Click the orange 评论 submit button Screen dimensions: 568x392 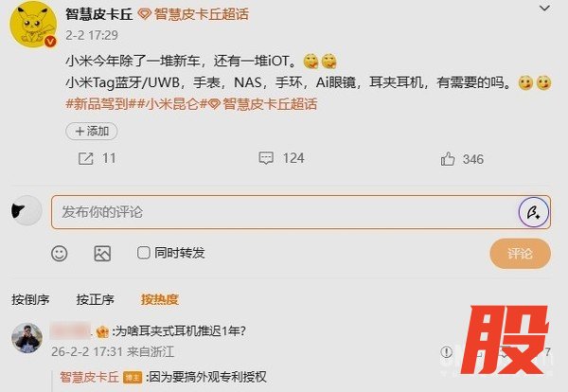coord(520,253)
